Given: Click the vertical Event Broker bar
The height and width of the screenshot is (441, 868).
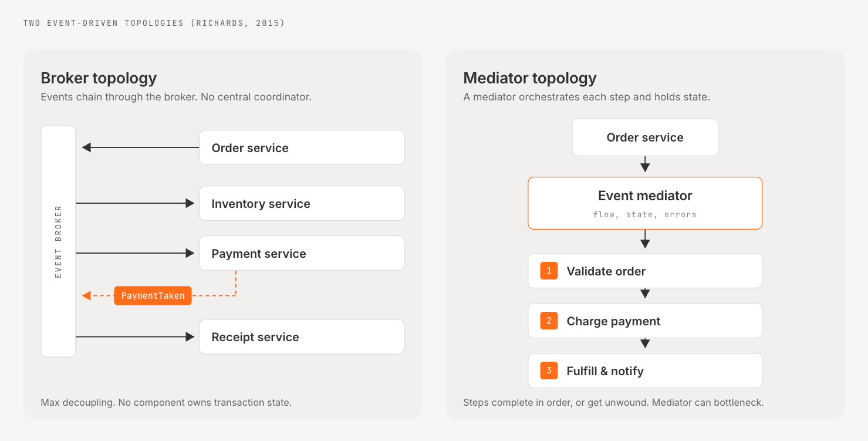Looking at the screenshot, I should [58, 241].
